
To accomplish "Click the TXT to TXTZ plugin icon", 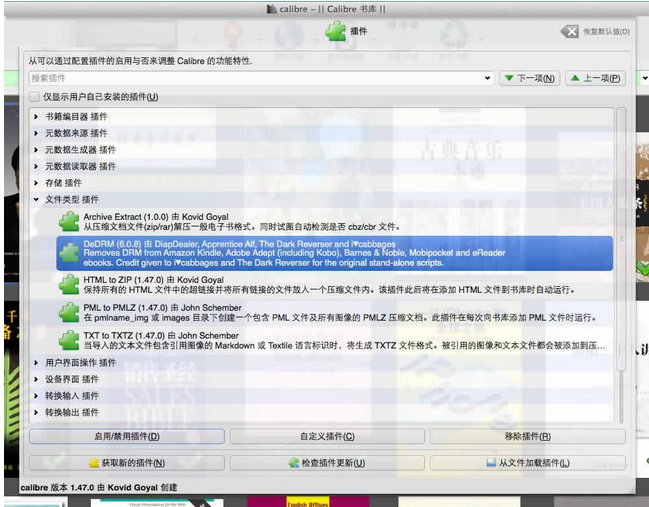I will [x=69, y=340].
